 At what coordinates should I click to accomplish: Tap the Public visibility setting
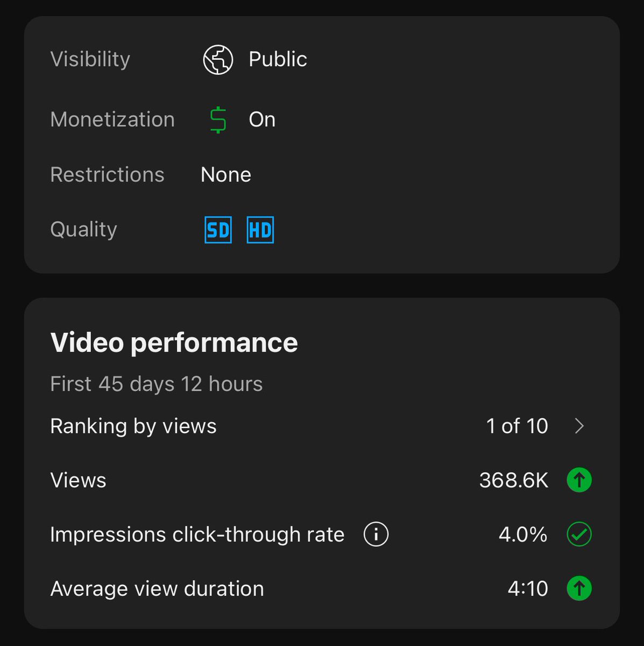278,59
